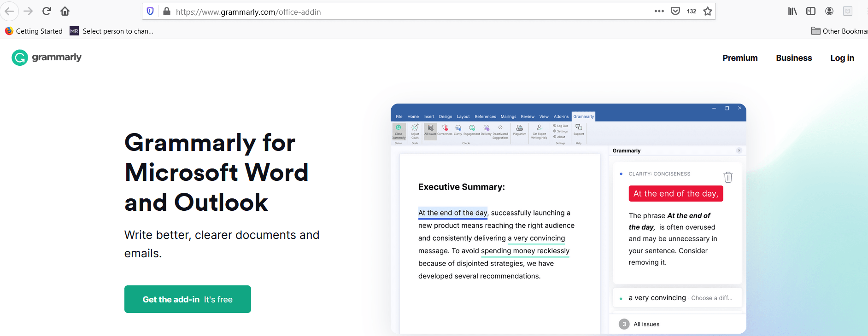
Task: Click Log Out in the ribbon
Action: point(561,126)
